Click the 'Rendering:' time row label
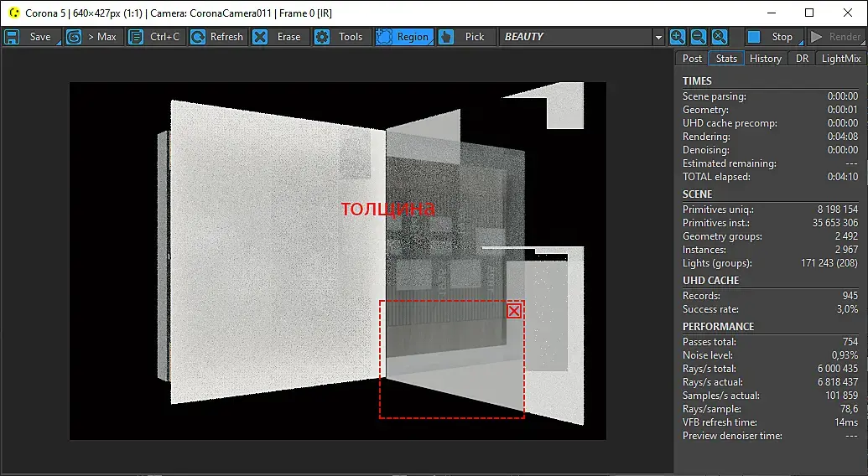The width and height of the screenshot is (868, 476). point(706,137)
